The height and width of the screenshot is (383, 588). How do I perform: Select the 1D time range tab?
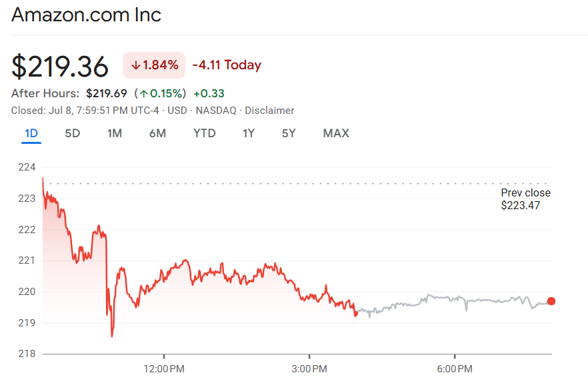31,133
